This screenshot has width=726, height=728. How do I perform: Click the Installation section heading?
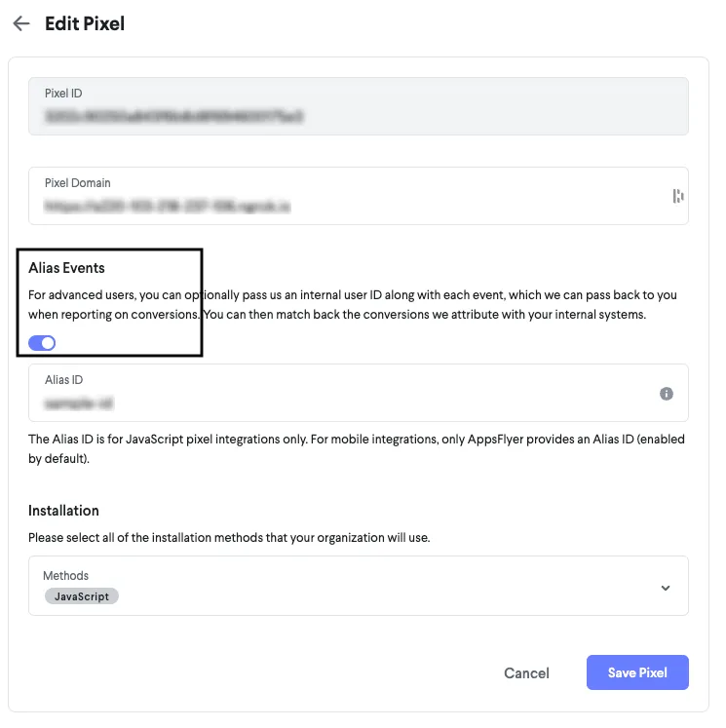63,511
